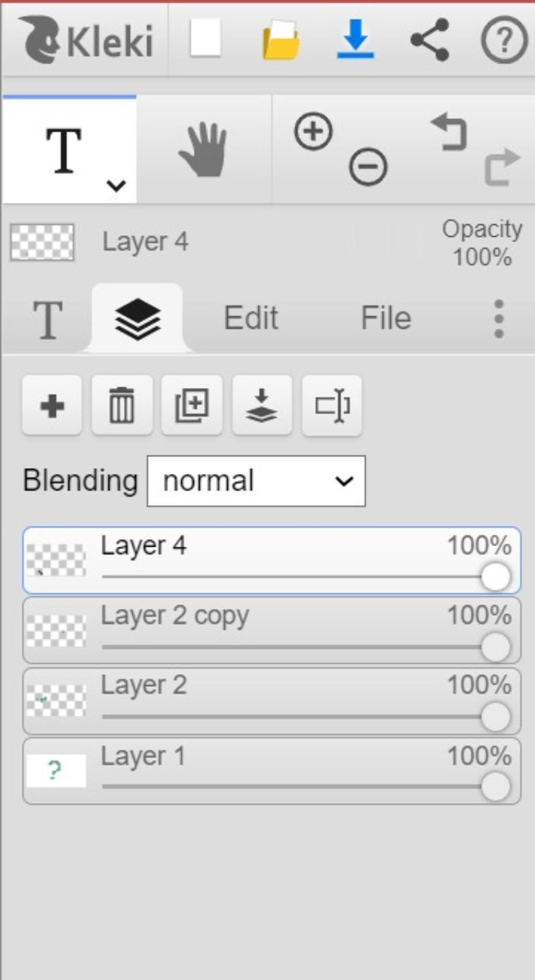Open the help question mark icon
This screenshot has width=535, height=980.
(x=504, y=40)
